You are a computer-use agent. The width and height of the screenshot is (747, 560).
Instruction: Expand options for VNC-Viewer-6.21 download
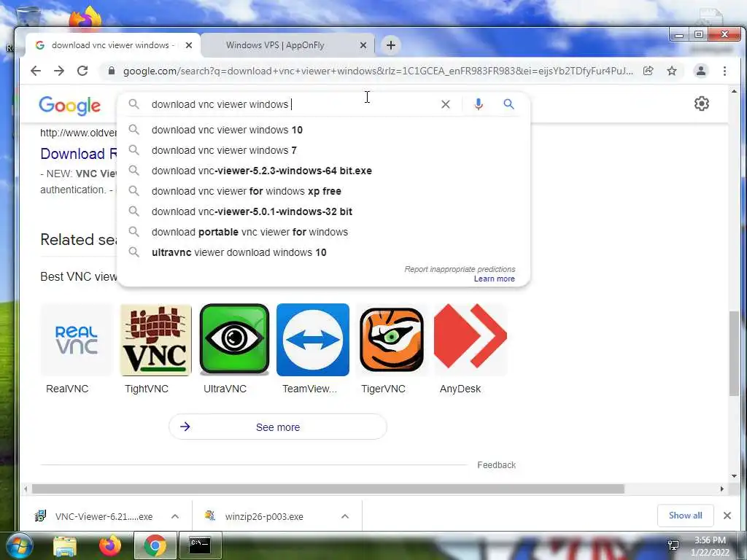[x=175, y=516]
